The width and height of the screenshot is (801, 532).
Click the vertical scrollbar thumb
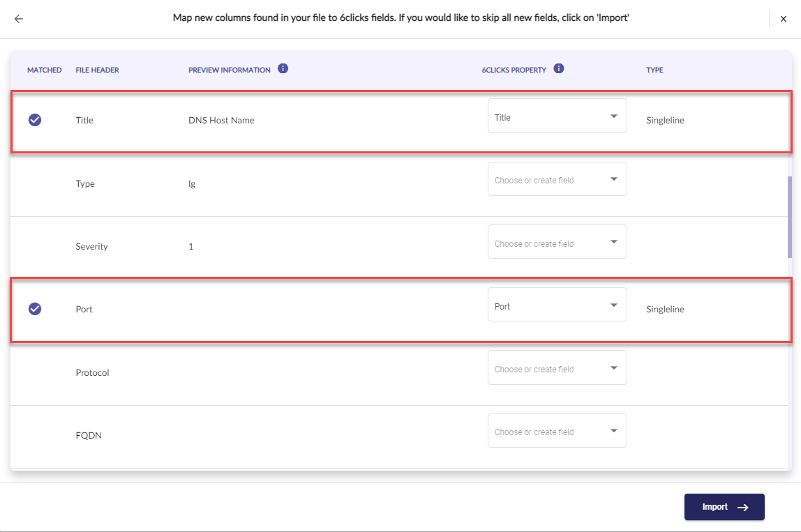pyautogui.click(x=790, y=217)
